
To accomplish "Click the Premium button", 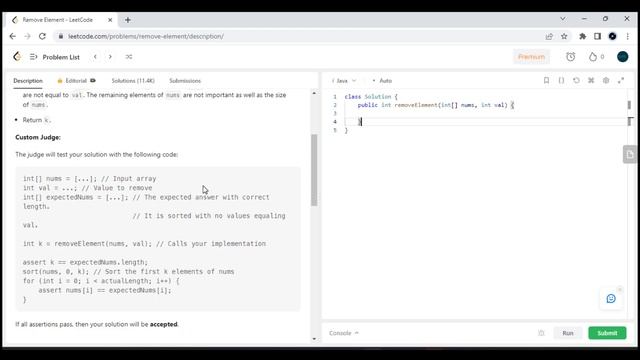I will tap(531, 57).
